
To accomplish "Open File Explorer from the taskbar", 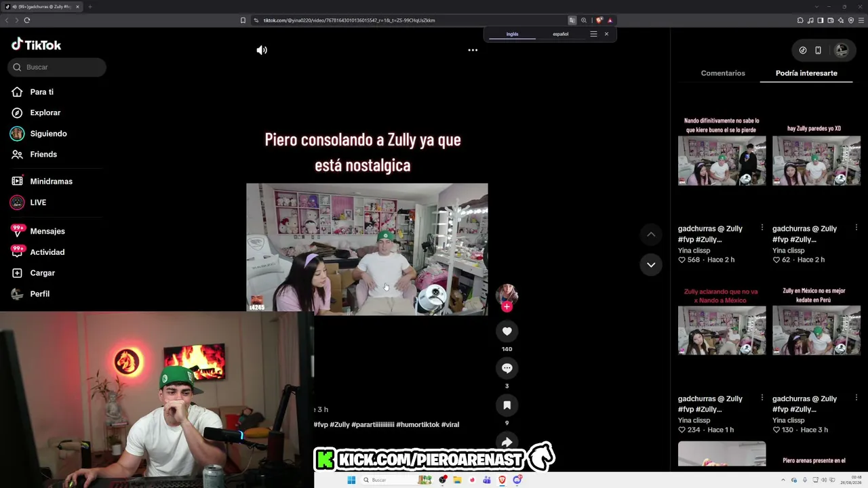I will [458, 480].
